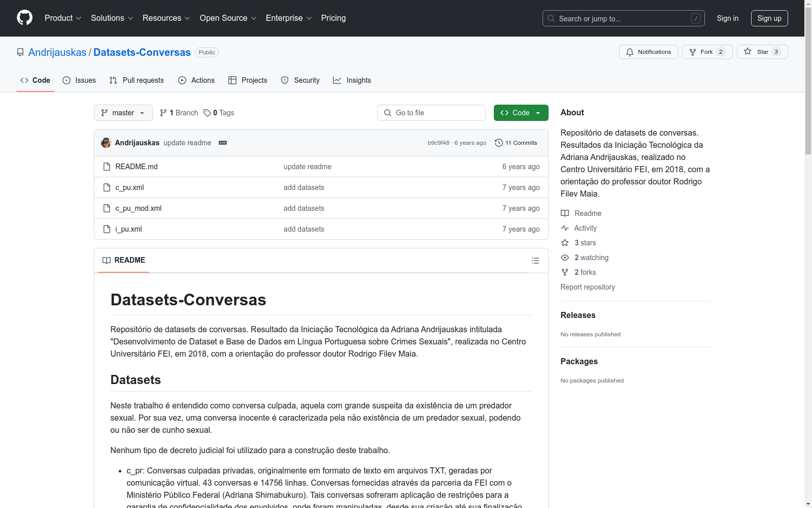Image resolution: width=812 pixels, height=508 pixels.
Task: Expand the Solutions menu
Action: tap(112, 18)
